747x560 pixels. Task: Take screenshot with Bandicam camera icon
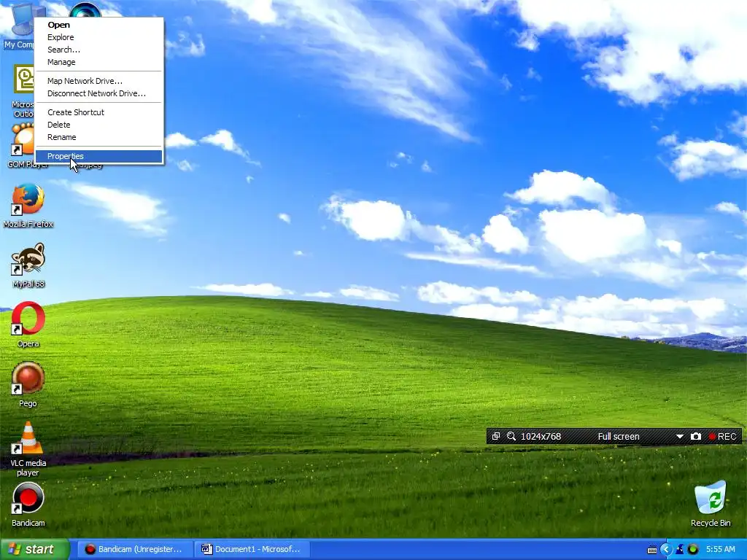pos(695,436)
